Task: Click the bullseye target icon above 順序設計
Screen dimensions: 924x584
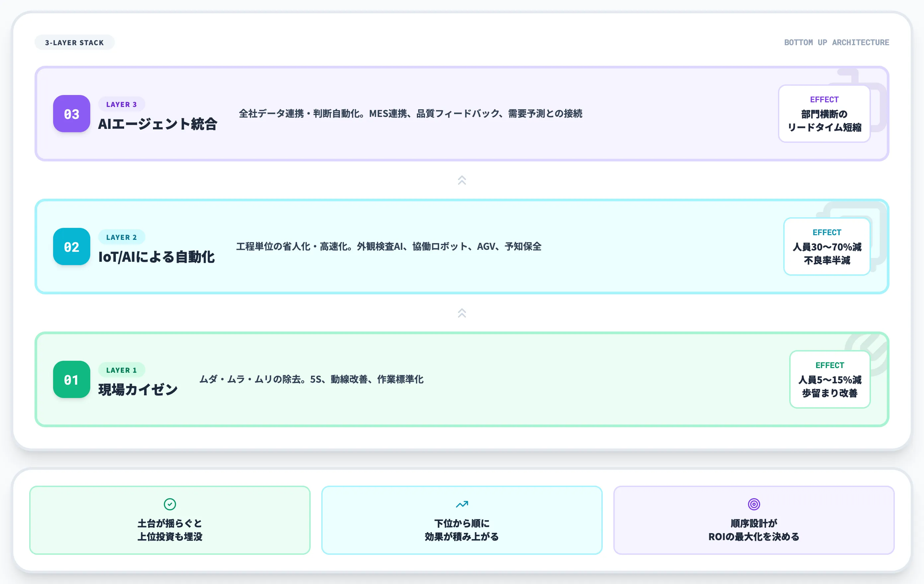Action: click(x=754, y=504)
